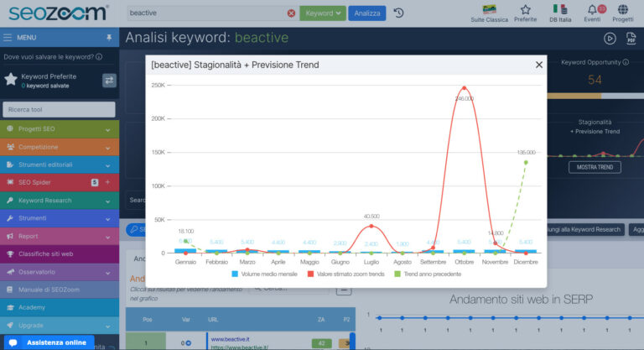This screenshot has width=644, height=350.
Task: Open Classifiche siti web menu item
Action: tap(59, 253)
